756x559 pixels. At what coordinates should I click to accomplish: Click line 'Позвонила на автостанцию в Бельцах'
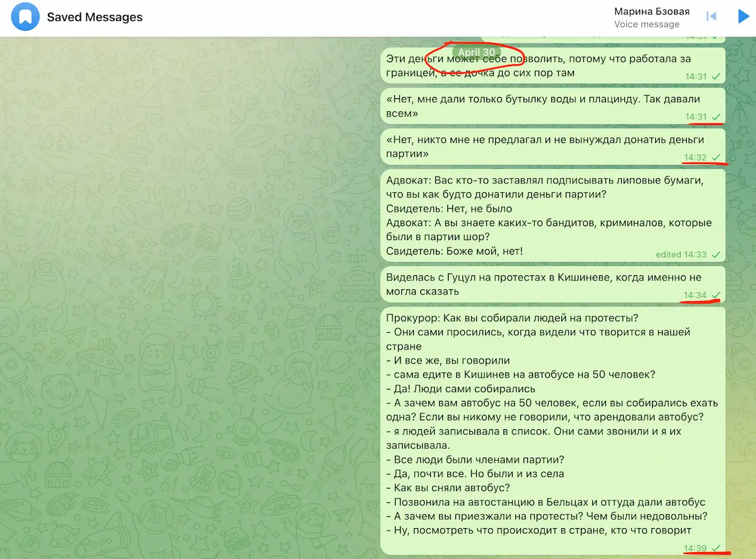point(546,502)
